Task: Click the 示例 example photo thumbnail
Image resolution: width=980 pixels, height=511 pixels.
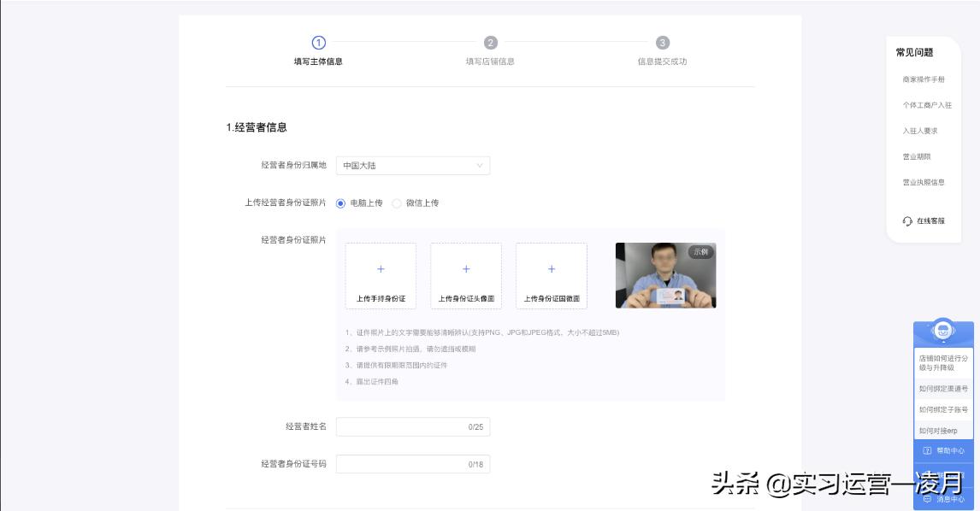Action: click(666, 277)
